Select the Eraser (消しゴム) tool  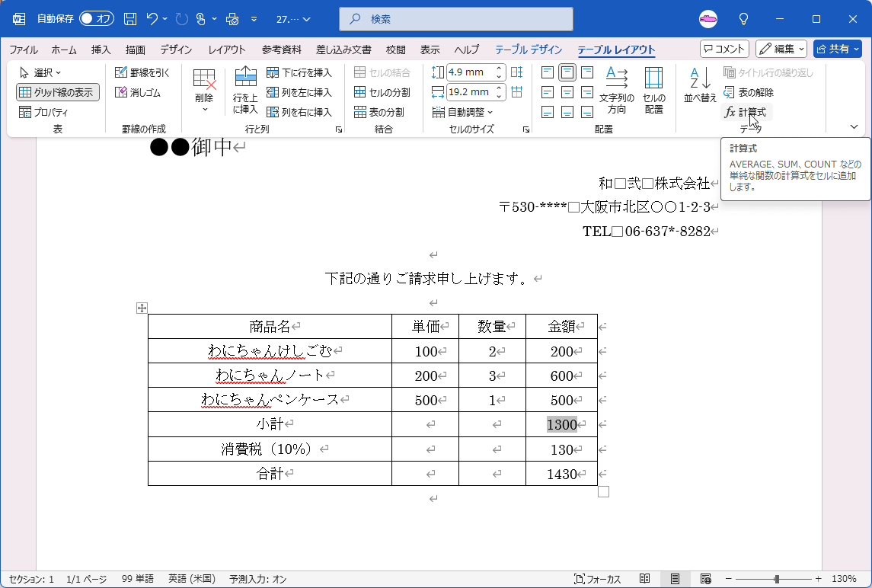click(138, 92)
